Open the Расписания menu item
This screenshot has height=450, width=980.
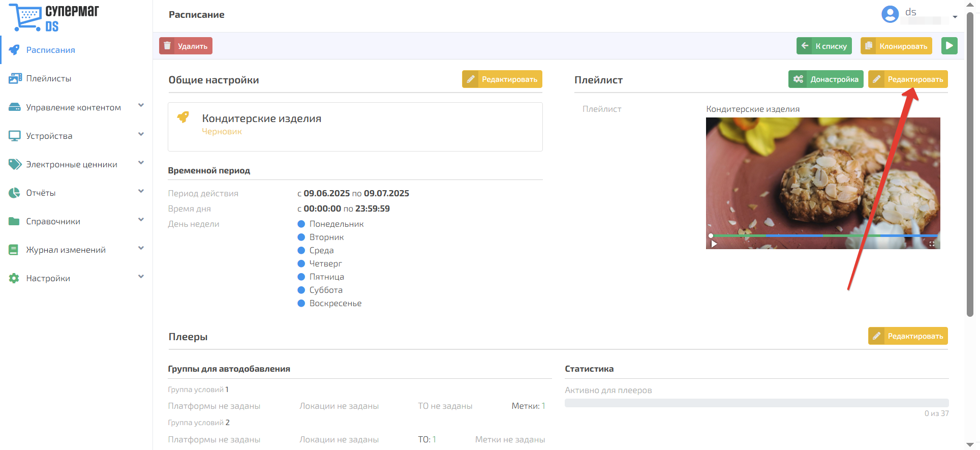pos(76,50)
